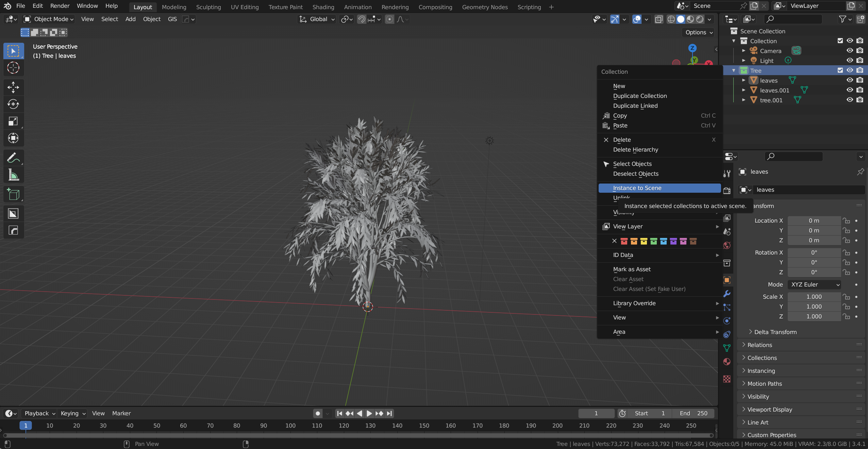Open the XYZ Euler rotation mode dropdown
The image size is (868, 449).
pyautogui.click(x=814, y=284)
